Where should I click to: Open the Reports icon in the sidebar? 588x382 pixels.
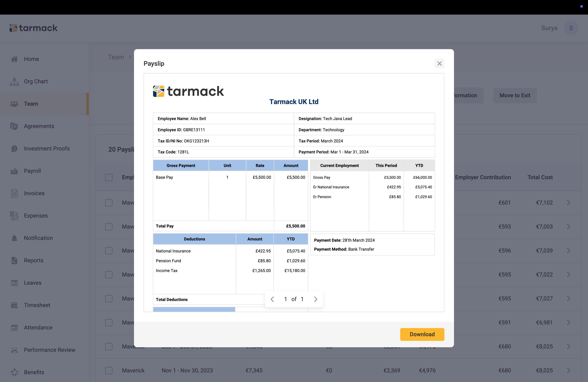pos(14,261)
